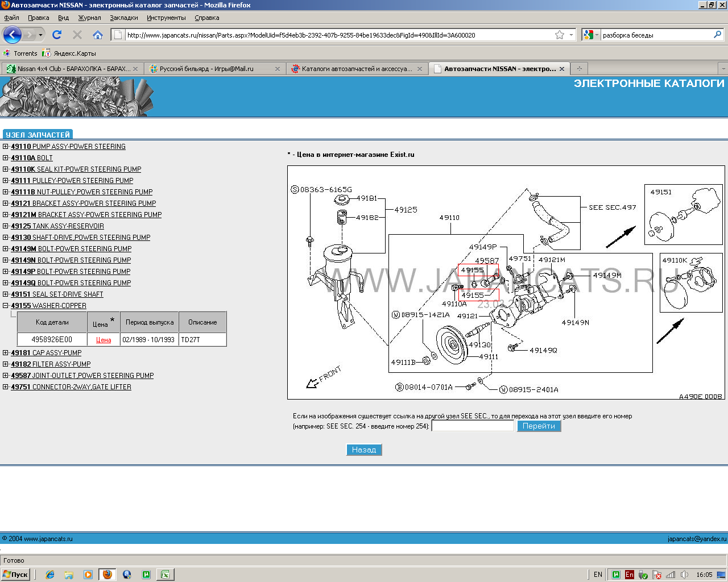
Task: Expand the 49125 TANK ASSY-RESERVOIR node
Action: point(6,226)
